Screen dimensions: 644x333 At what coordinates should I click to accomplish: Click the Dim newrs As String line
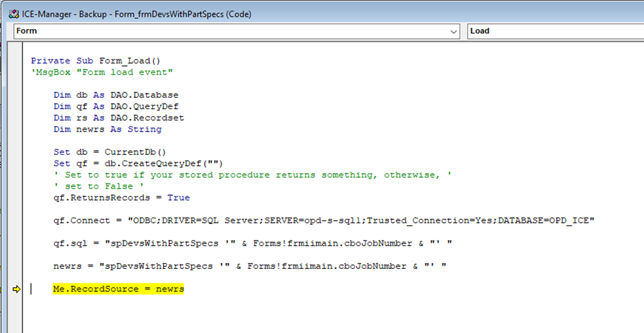click(x=107, y=129)
